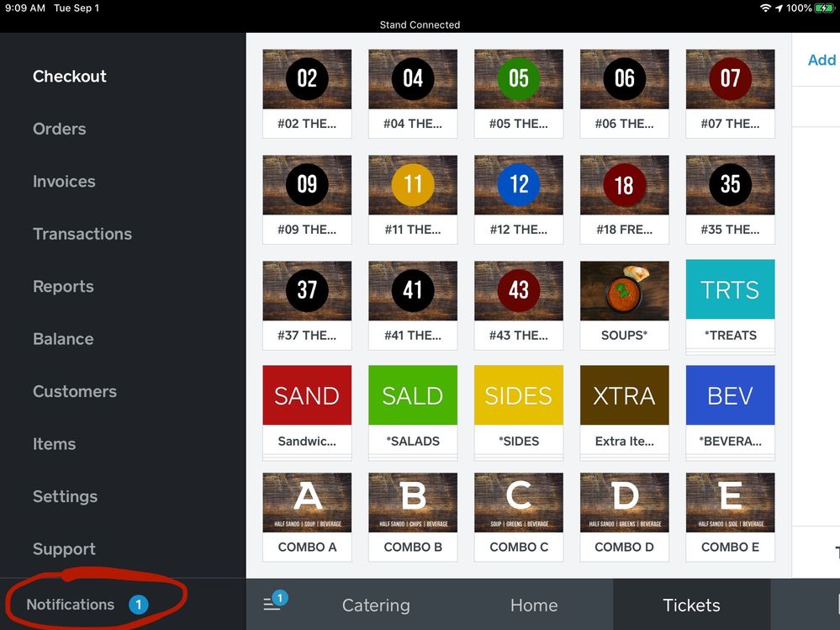Image resolution: width=840 pixels, height=630 pixels.
Task: Switch to the Home tab
Action: click(x=534, y=605)
